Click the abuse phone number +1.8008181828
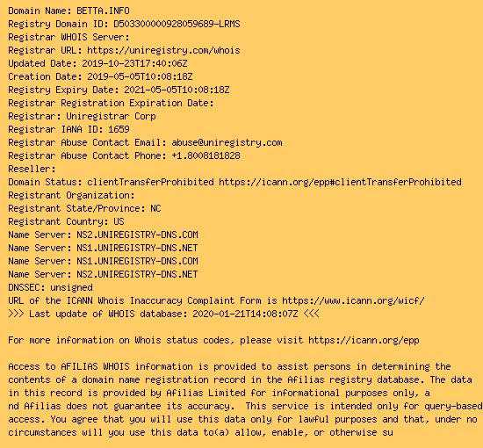The height and width of the screenshot is (448, 483). (x=205, y=155)
